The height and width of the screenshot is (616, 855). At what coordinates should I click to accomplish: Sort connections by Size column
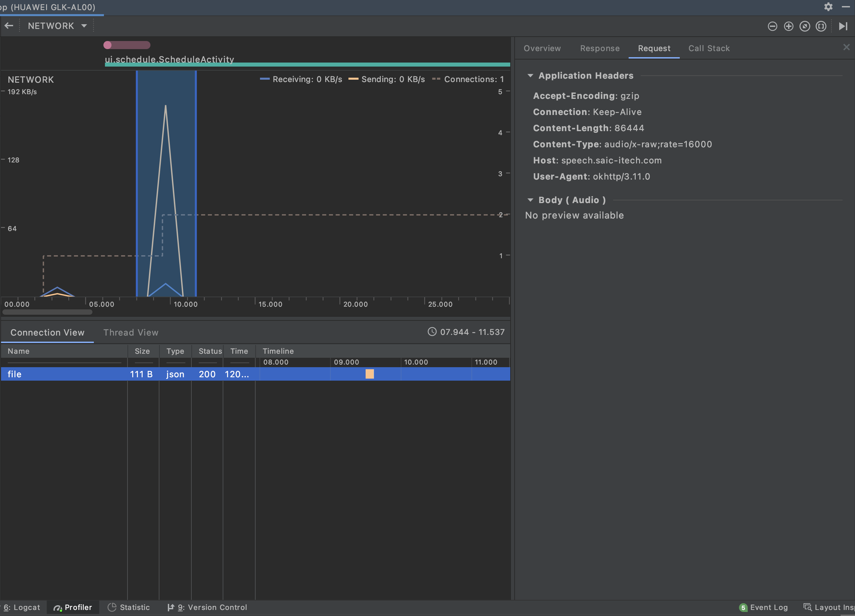pos(143,351)
